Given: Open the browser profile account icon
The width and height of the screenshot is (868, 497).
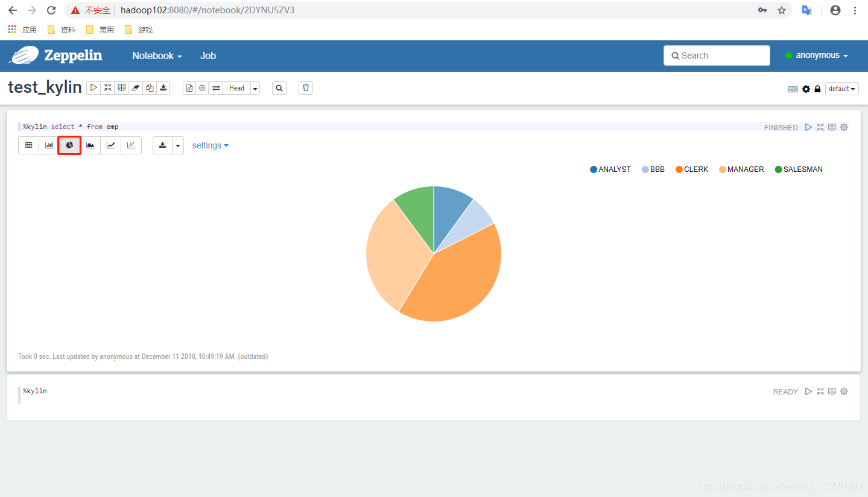Looking at the screenshot, I should [x=835, y=10].
